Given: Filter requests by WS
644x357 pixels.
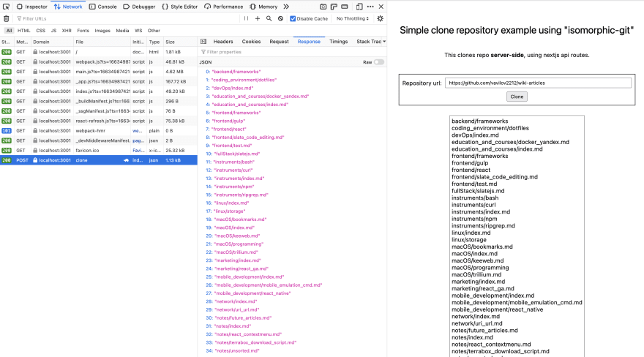Looking at the screenshot, I should pos(138,31).
